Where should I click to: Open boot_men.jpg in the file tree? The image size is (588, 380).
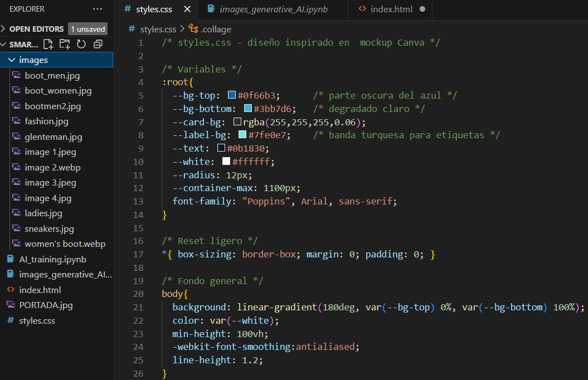click(52, 75)
